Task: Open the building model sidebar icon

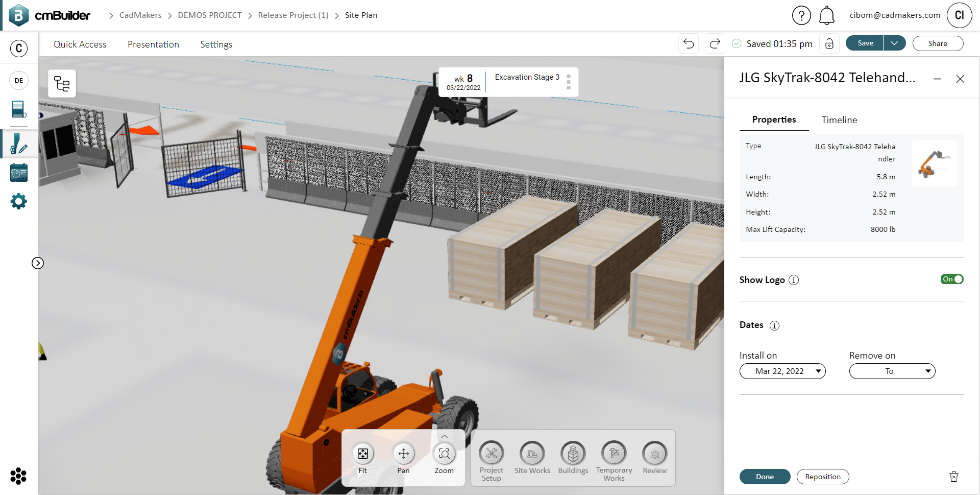Action: [x=19, y=109]
